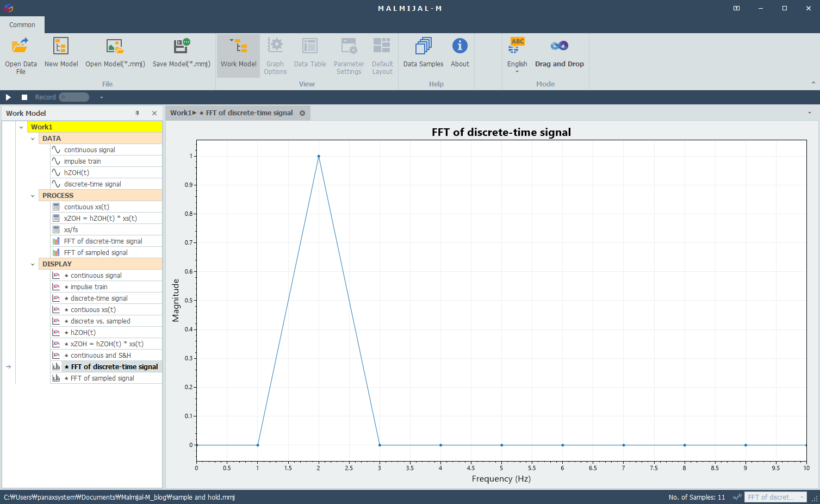This screenshot has height=504, width=820.
Task: Open Graph Options
Action: (275, 55)
